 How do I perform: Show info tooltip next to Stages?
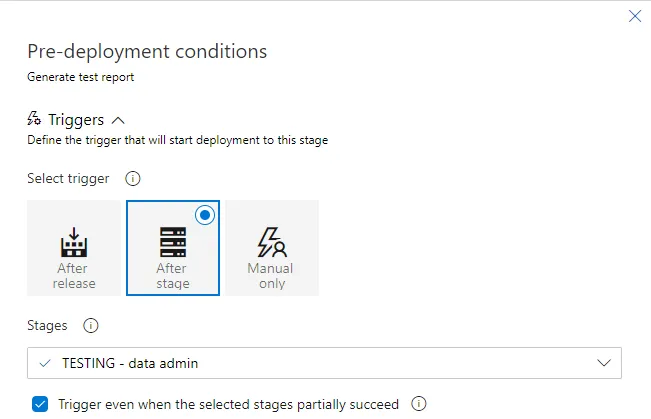[90, 325]
